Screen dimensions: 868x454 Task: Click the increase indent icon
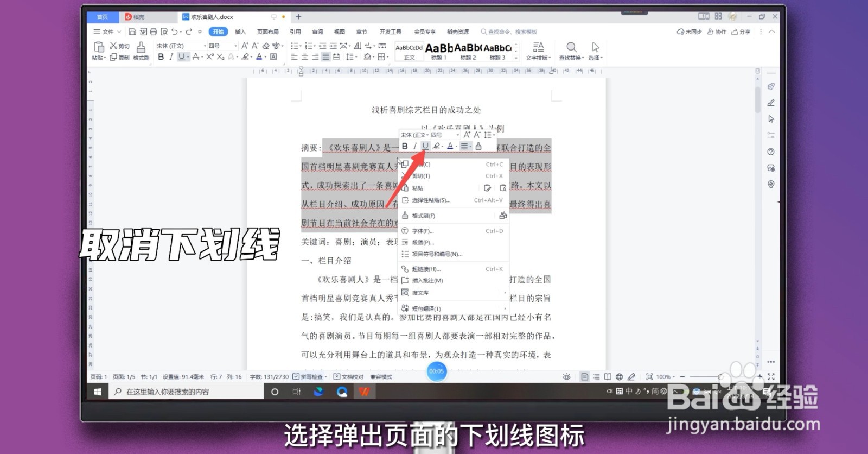point(333,46)
